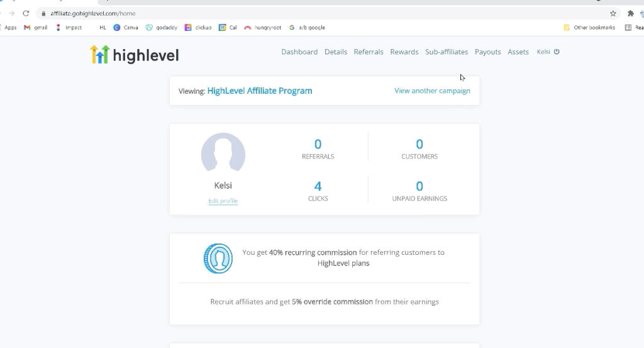This screenshot has width=644, height=348.
Task: Open the clickup bookmark
Action: [x=198, y=28]
